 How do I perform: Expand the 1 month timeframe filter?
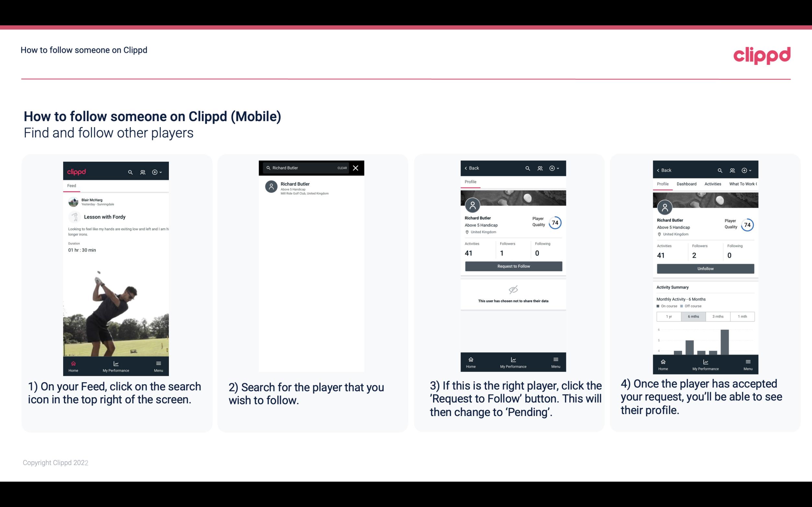(x=743, y=316)
